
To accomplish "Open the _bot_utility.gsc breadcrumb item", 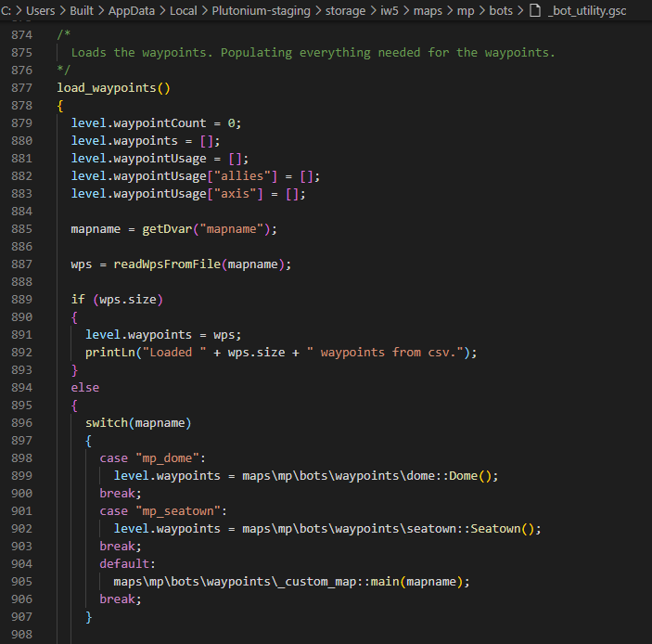I will point(590,9).
